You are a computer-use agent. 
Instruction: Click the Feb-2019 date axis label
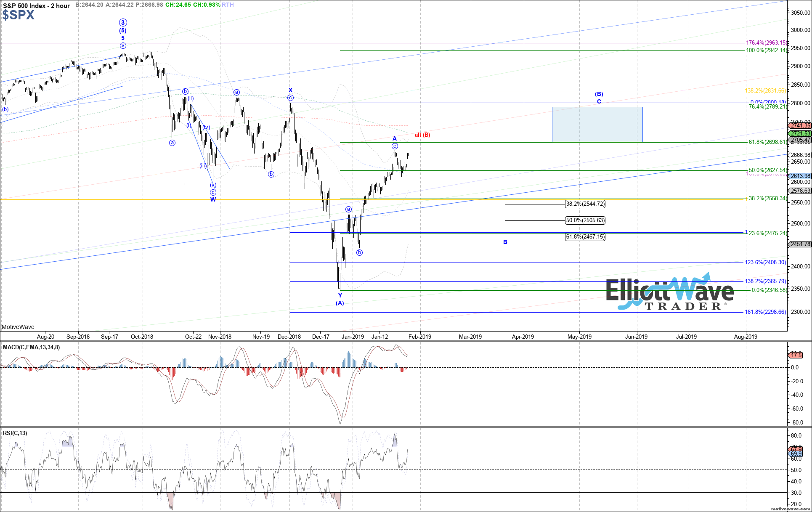tap(419, 337)
